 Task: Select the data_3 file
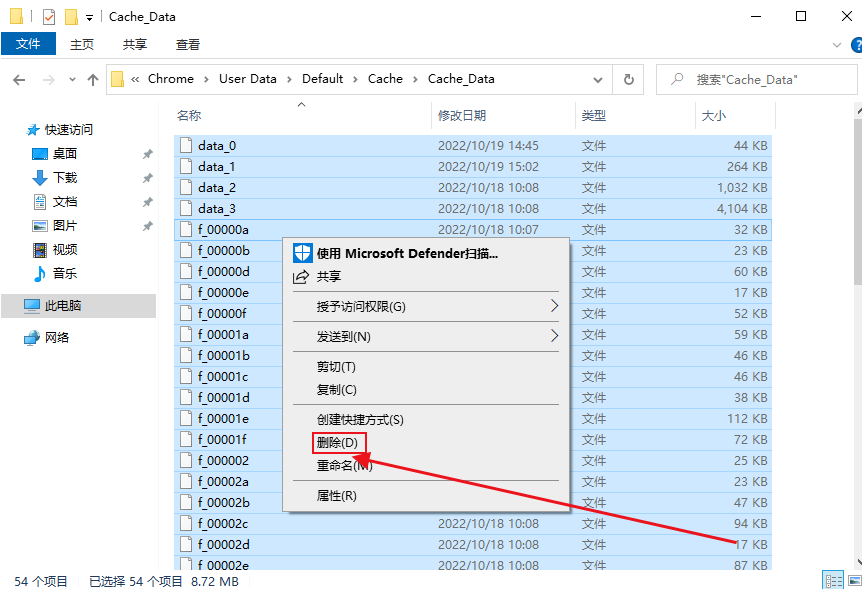473,208
